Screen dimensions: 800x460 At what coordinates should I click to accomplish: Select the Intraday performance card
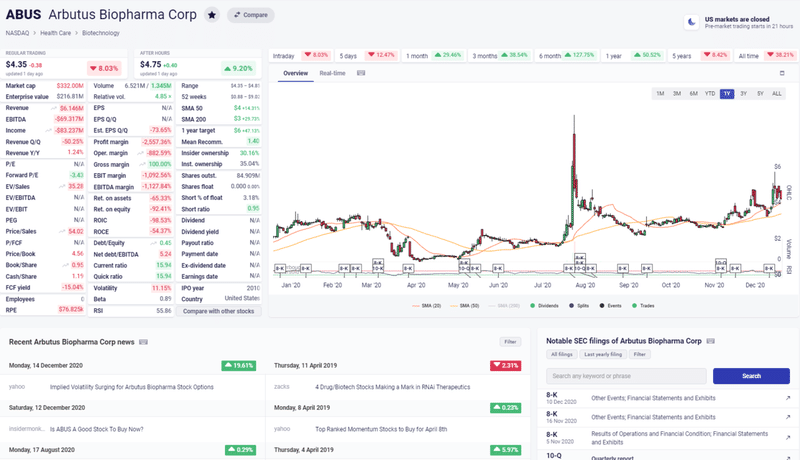point(301,56)
